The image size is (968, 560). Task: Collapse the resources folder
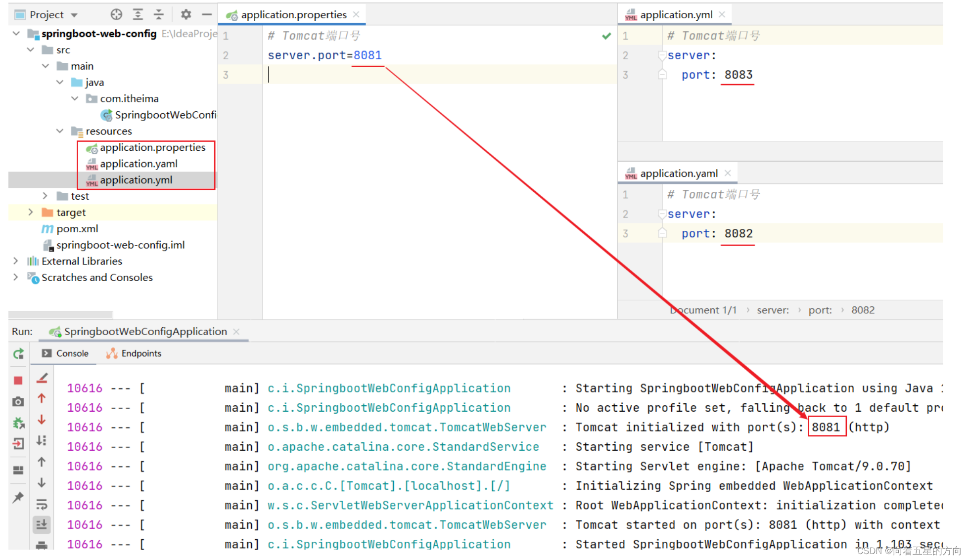coord(60,130)
